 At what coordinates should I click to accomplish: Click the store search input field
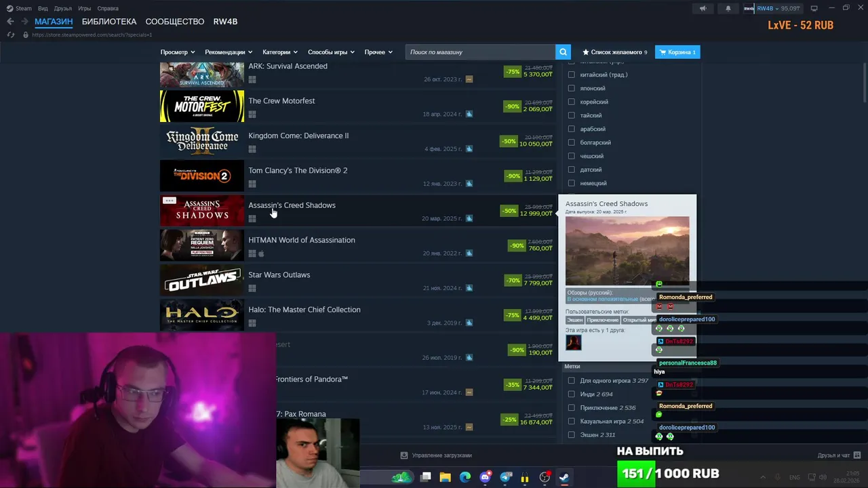(480, 52)
